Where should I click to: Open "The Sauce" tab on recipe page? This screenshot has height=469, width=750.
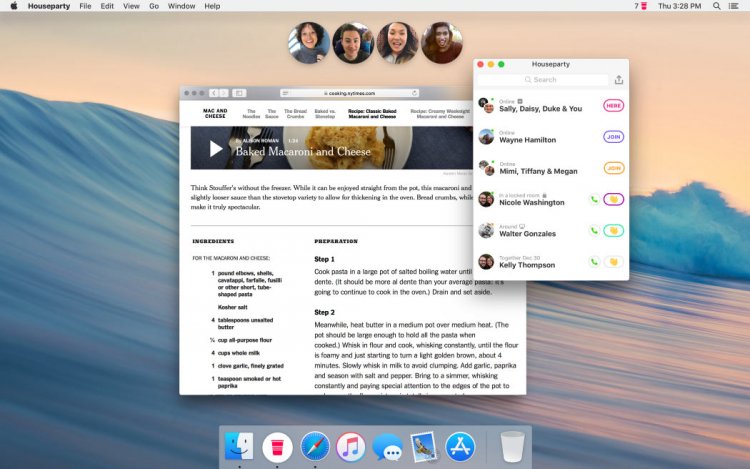(272, 114)
